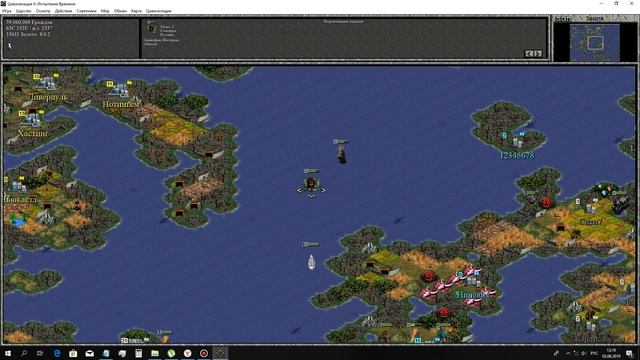Open the Обмен menu
The width and height of the screenshot is (640, 360).
pos(120,11)
